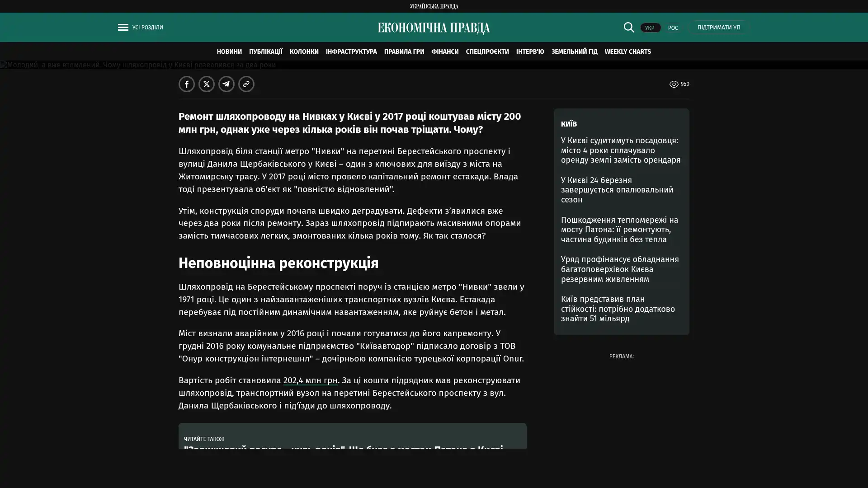The image size is (868, 488).
Task: Open the НОВИНИ menu item
Action: click(x=229, y=52)
